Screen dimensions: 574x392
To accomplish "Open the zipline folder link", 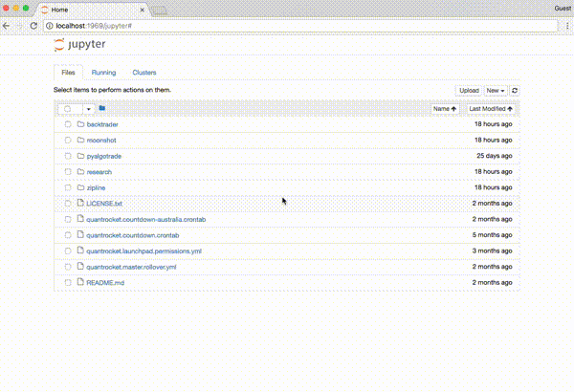I will point(96,187).
